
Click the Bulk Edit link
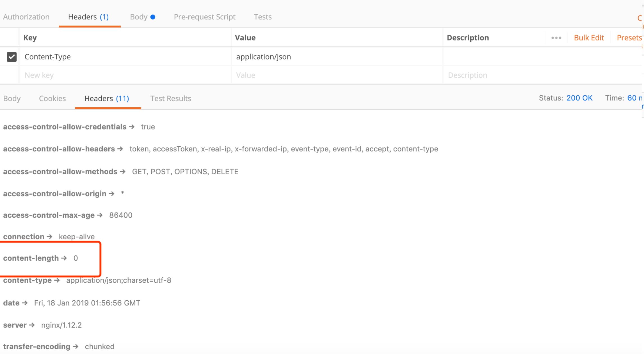588,38
